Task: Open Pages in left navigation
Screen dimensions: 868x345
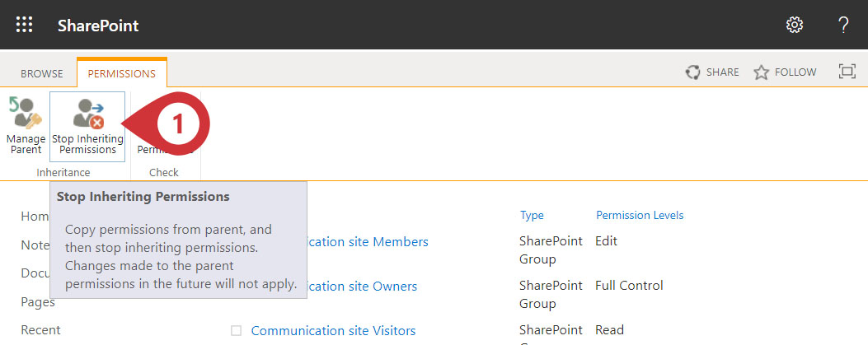Action: click(38, 302)
